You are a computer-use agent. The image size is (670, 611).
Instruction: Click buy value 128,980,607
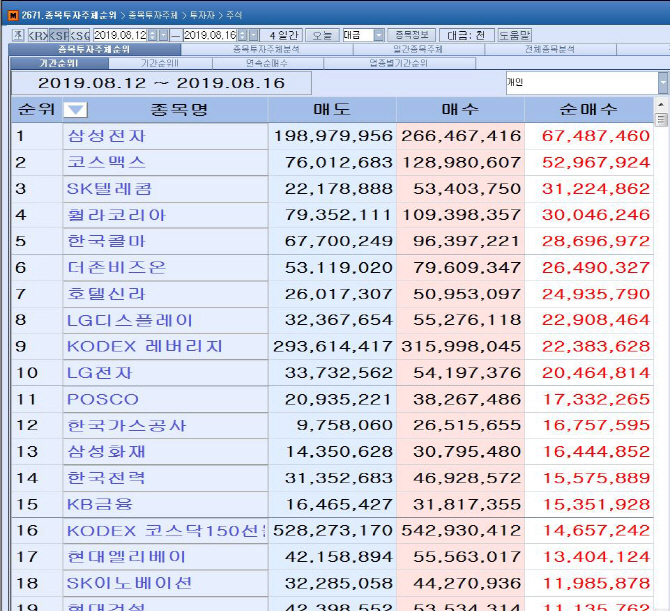(x=461, y=162)
